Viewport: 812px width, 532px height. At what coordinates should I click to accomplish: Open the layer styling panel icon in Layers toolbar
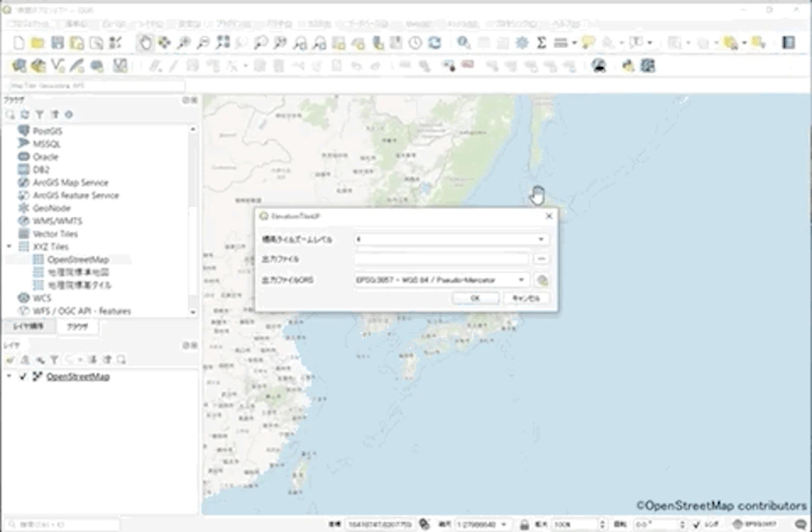tap(10, 360)
